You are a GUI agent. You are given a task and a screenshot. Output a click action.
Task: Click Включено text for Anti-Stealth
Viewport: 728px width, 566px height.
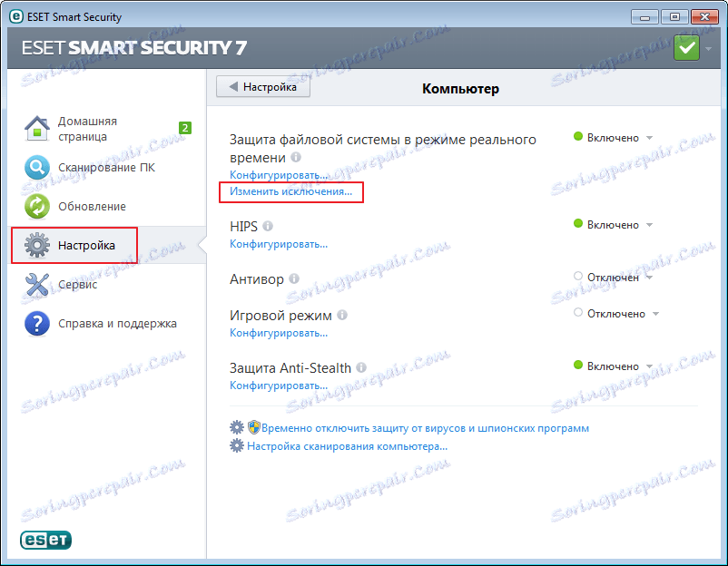613,366
